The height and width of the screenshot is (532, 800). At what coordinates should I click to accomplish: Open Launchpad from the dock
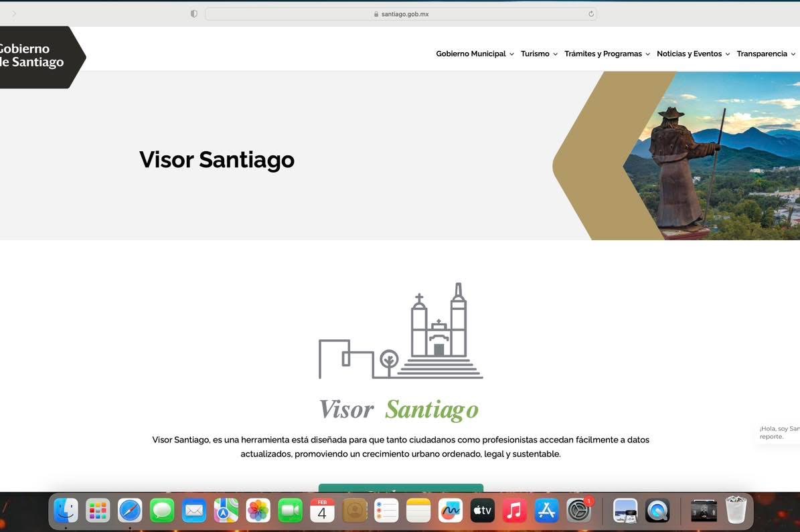pos(98,511)
